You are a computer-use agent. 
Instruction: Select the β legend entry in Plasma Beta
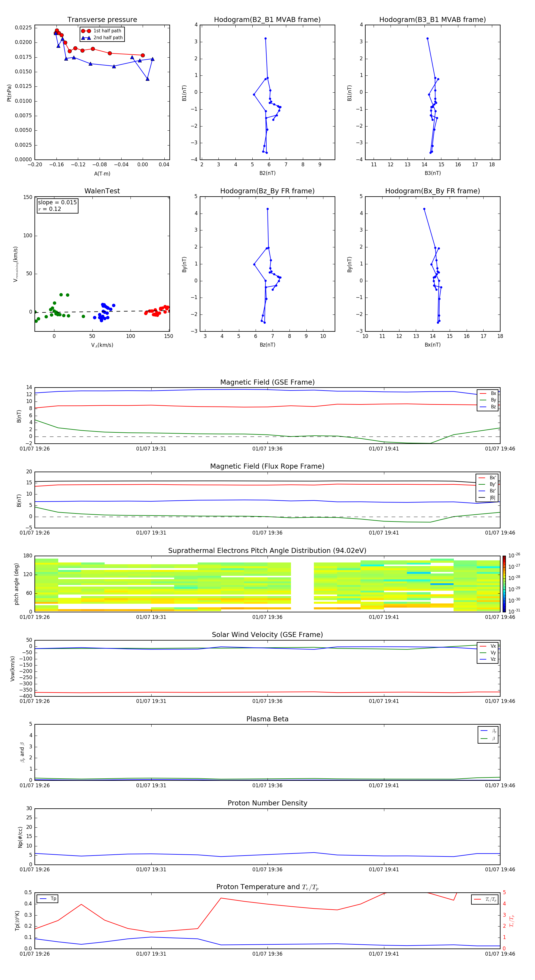[488, 739]
